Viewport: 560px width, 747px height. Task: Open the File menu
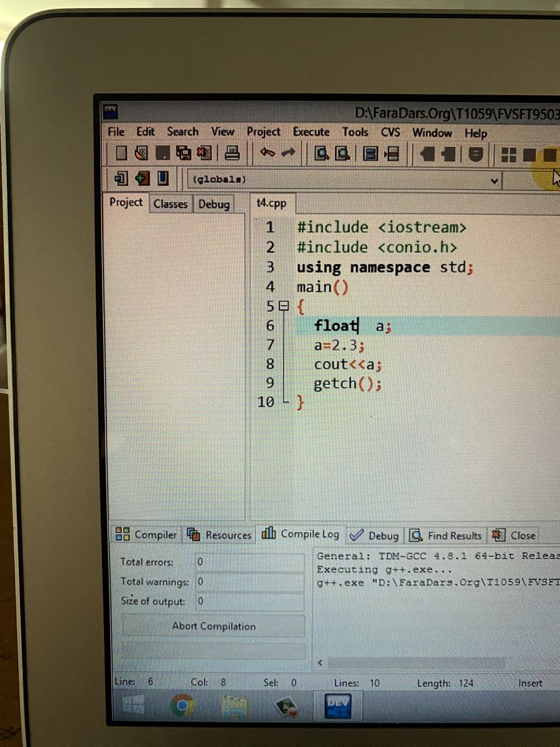[116, 132]
